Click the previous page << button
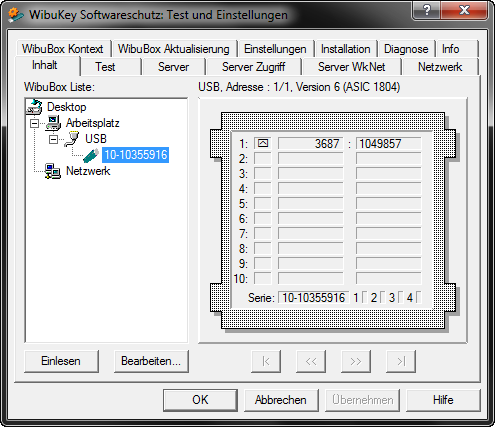The image size is (495, 427). pyautogui.click(x=311, y=361)
